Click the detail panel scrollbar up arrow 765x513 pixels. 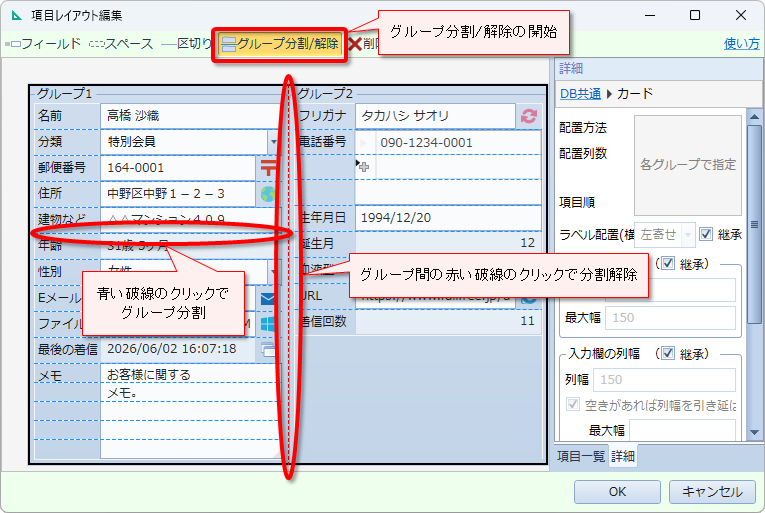tap(754, 117)
